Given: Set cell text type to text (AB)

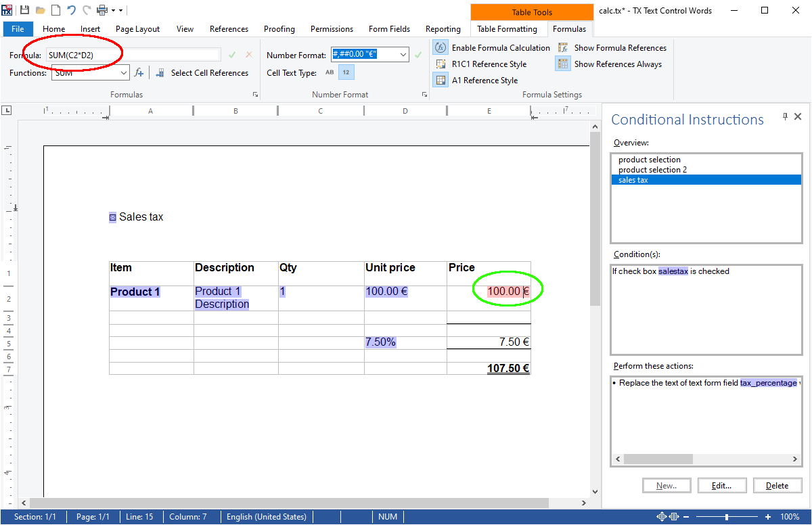Looking at the screenshot, I should [330, 72].
